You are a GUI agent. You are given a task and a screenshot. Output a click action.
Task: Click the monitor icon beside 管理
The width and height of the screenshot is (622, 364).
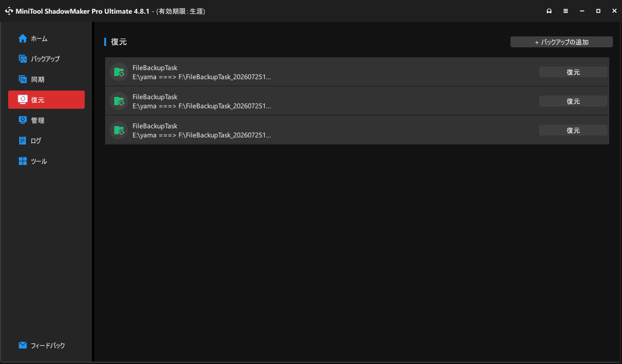click(x=23, y=120)
